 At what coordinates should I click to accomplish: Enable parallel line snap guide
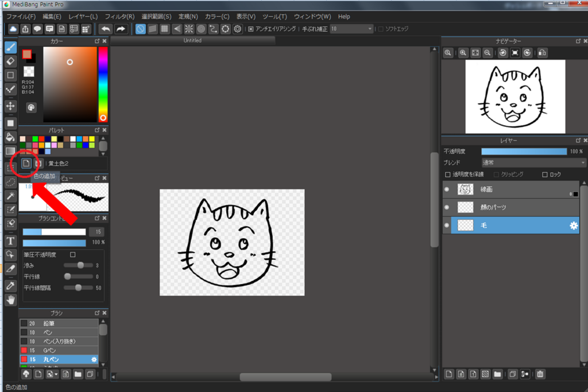(x=153, y=29)
